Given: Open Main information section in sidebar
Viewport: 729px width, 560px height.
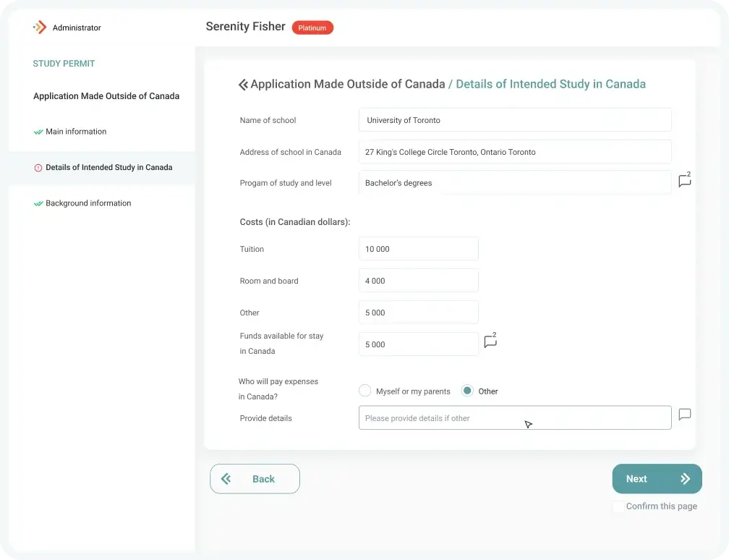Looking at the screenshot, I should click(76, 132).
